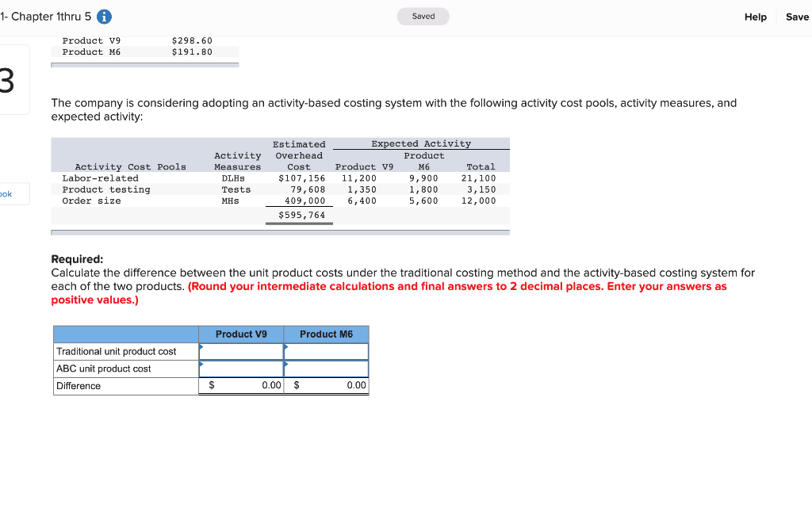Click the 409,000 order size cost
The width and height of the screenshot is (812, 508).
(305, 201)
